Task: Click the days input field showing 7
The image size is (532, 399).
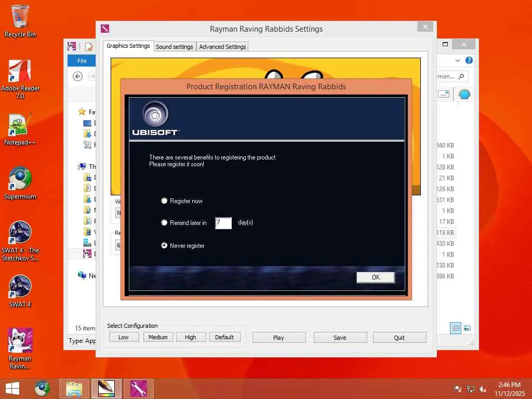Action: (x=223, y=223)
